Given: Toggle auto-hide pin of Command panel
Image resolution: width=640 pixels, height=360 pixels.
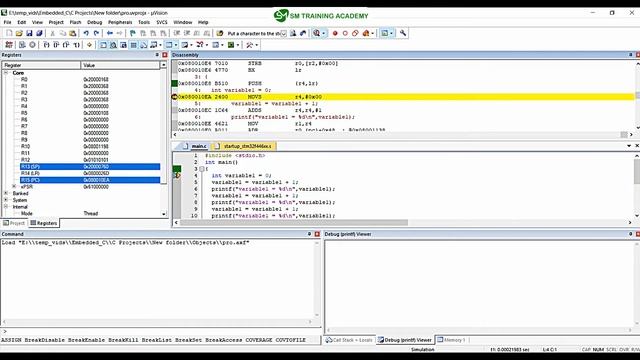Looking at the screenshot, I should click(309, 234).
